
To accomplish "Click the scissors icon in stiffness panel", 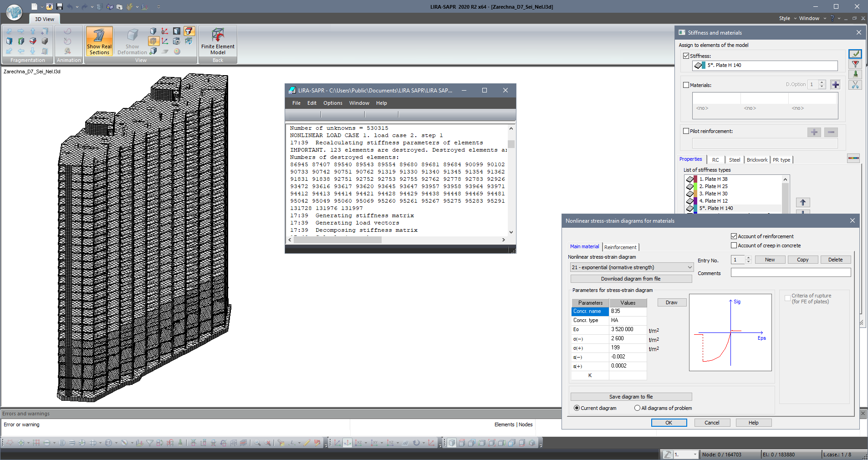I will click(x=855, y=85).
